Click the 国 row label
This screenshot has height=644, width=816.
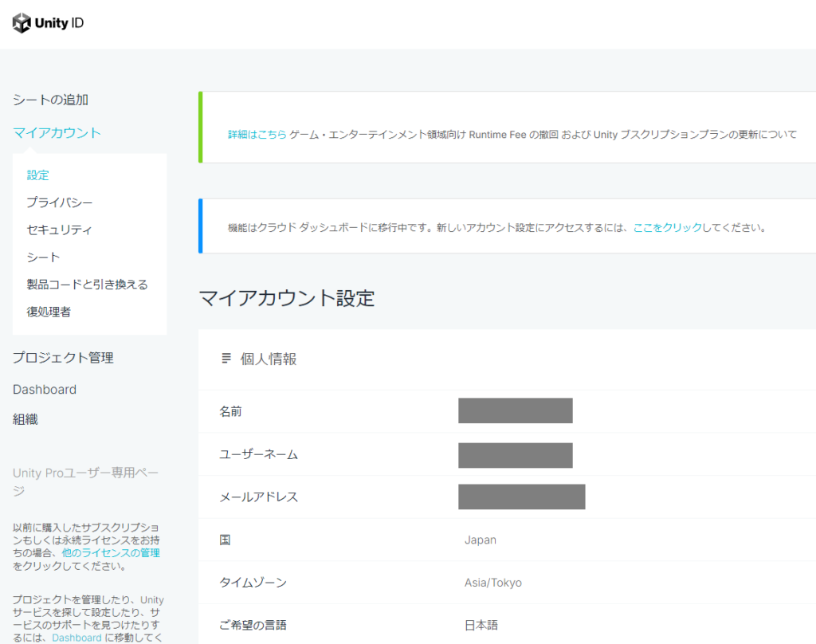click(x=225, y=540)
